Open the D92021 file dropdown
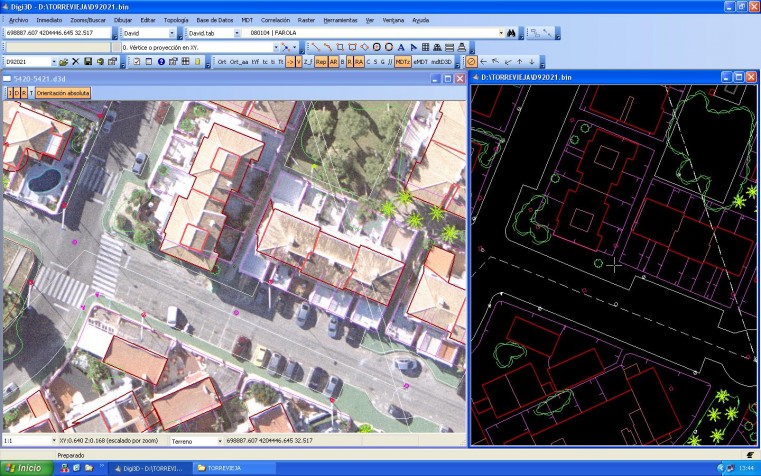Viewport: 761px width, 476px height. (x=52, y=62)
